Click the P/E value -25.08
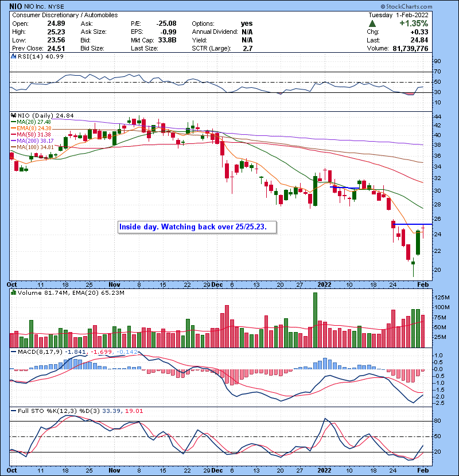This screenshot has height=476, width=459. [166, 24]
